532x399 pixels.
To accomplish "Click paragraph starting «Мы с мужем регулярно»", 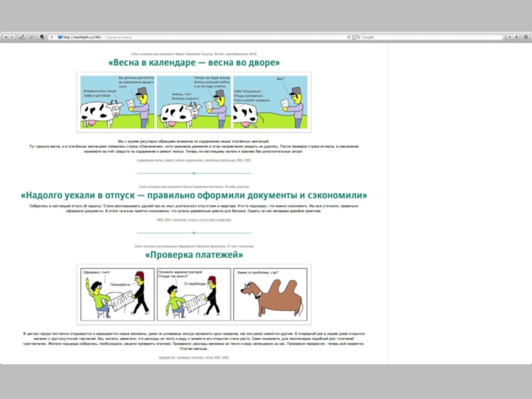I will tap(194, 146).
